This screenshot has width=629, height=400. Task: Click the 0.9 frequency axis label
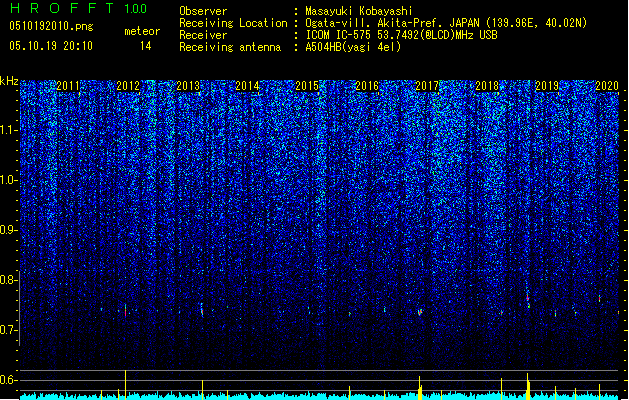pos(8,230)
